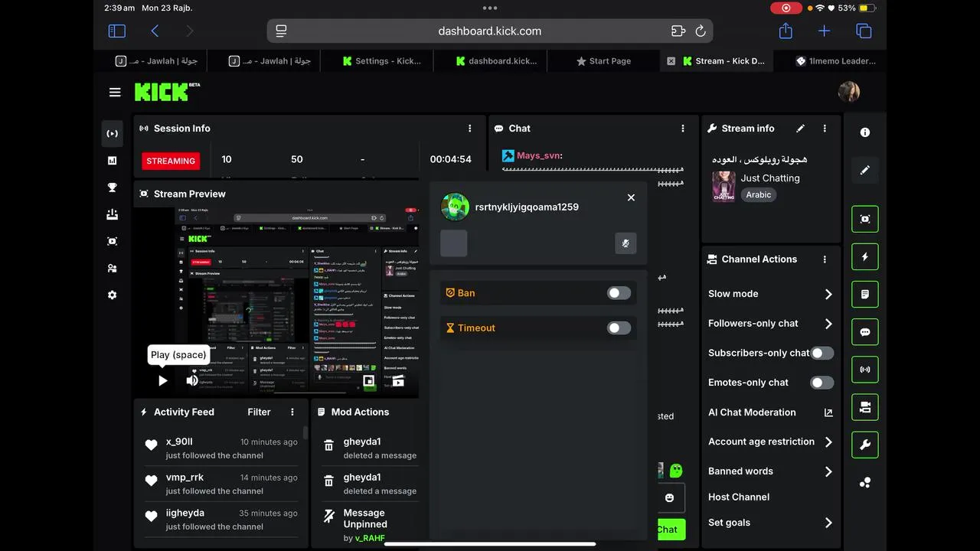
Task: Open the settings gear in the left sidebar
Action: tap(113, 295)
